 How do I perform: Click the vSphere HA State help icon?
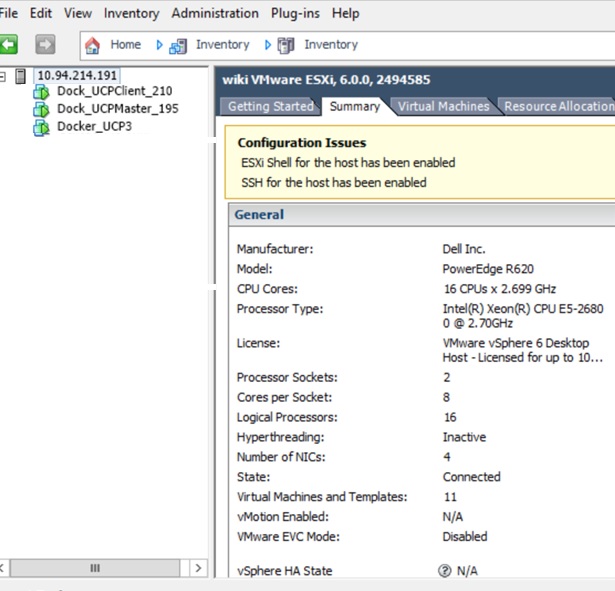click(x=445, y=571)
